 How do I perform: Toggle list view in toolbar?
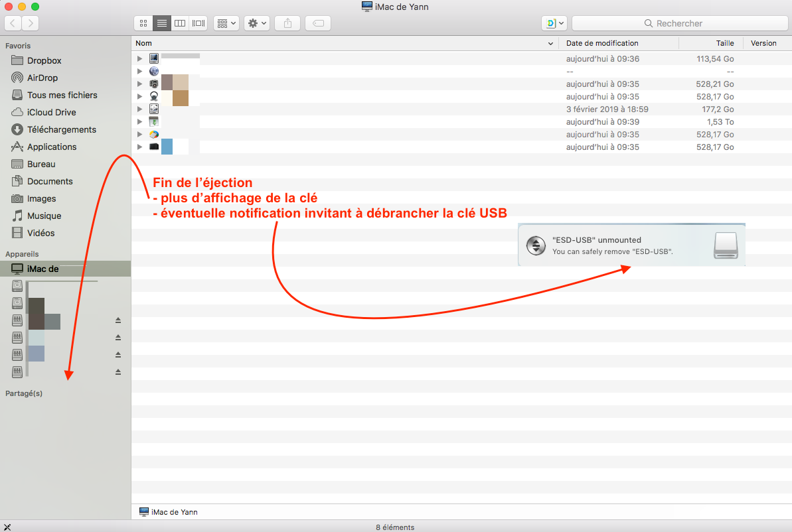(x=161, y=23)
